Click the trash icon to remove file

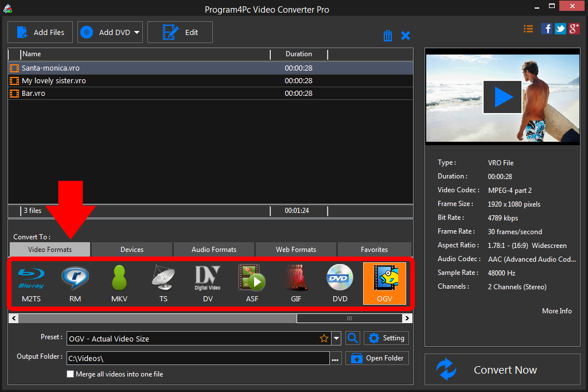pyautogui.click(x=388, y=36)
